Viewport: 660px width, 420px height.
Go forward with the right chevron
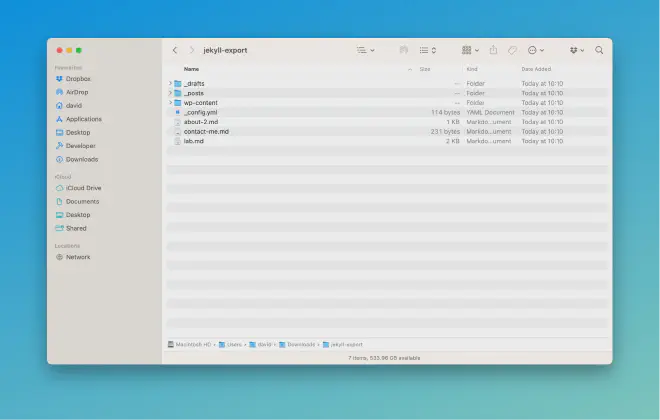[192, 50]
